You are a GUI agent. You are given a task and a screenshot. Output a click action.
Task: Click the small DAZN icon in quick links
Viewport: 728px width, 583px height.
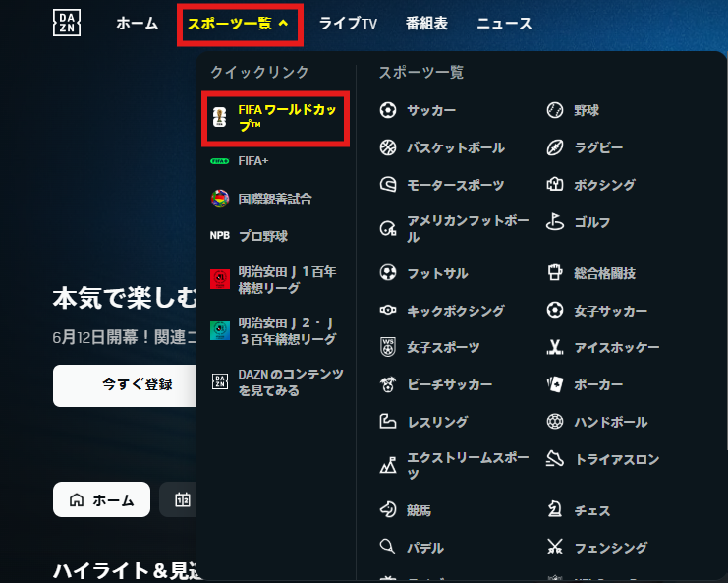coord(220,381)
